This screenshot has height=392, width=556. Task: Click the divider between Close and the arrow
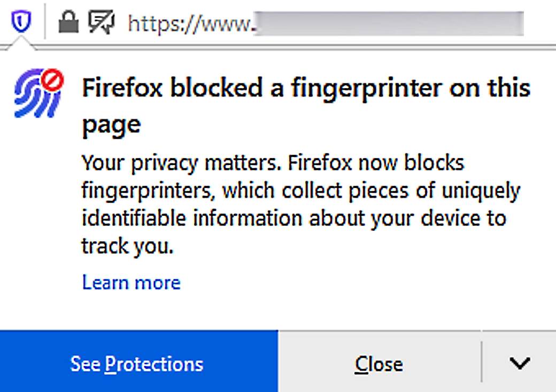pyautogui.click(x=482, y=362)
